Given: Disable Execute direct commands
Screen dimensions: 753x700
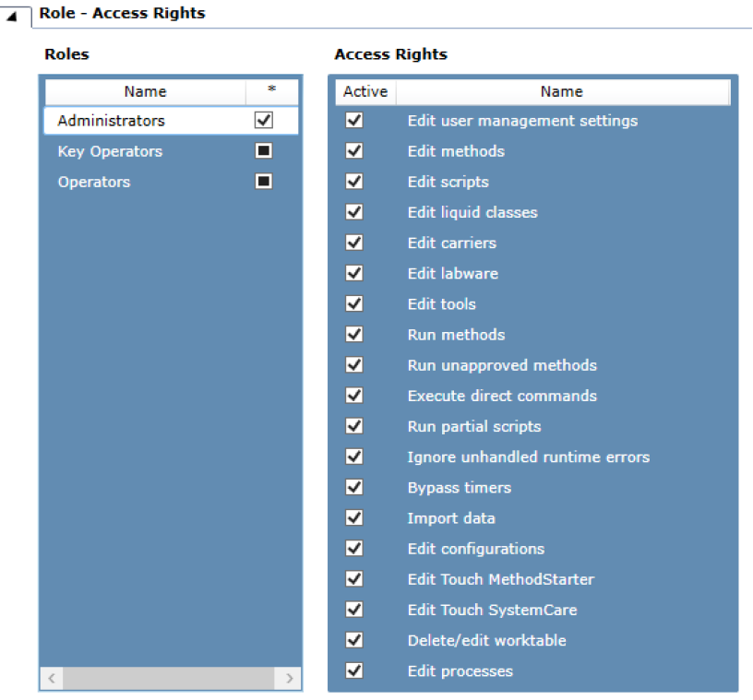Looking at the screenshot, I should [353, 395].
